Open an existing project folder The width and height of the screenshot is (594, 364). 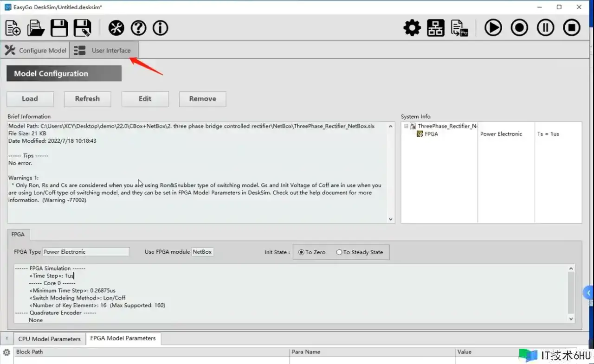pos(36,28)
